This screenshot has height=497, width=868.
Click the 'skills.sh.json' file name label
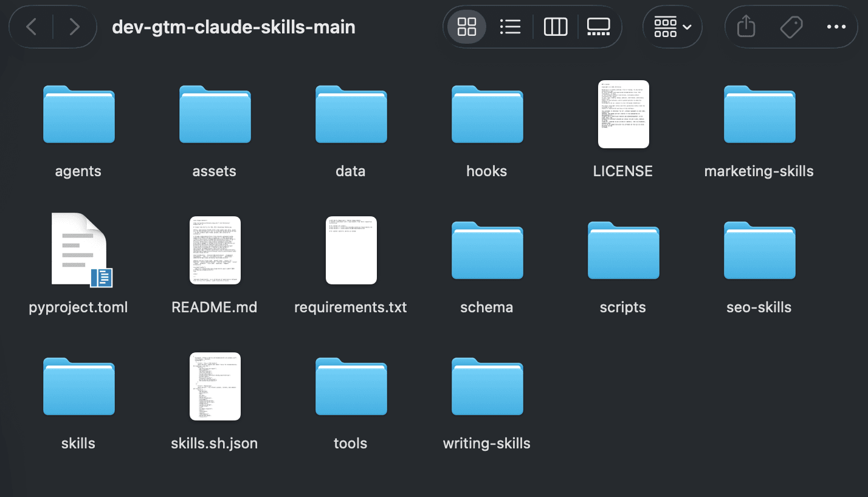[215, 444]
